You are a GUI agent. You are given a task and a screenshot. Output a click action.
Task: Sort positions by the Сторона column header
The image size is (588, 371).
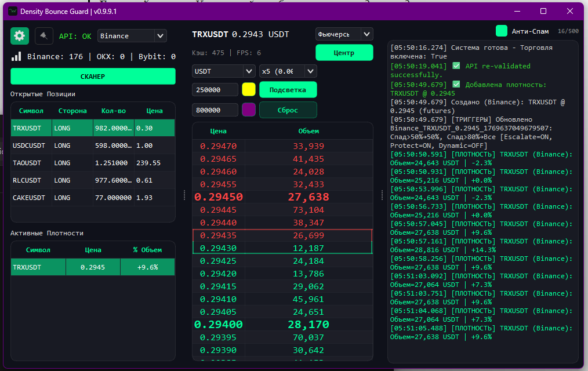72,111
